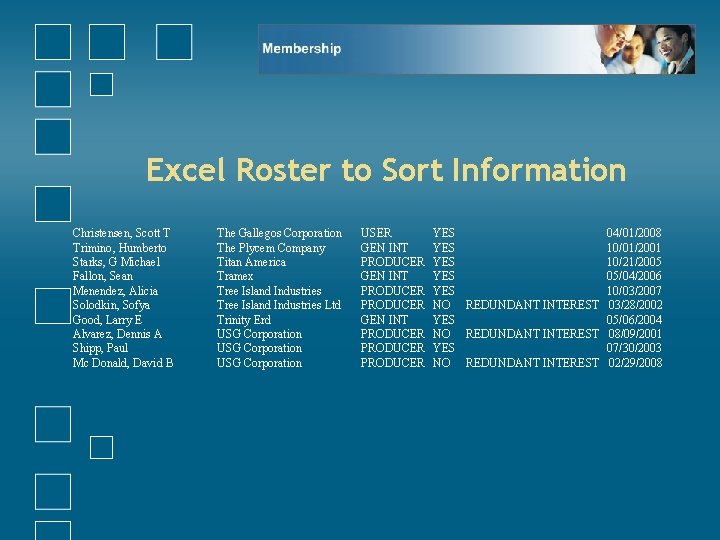The image size is (720, 540).
Task: Click PRODUCER in Solodkin row
Action: pos(393,305)
